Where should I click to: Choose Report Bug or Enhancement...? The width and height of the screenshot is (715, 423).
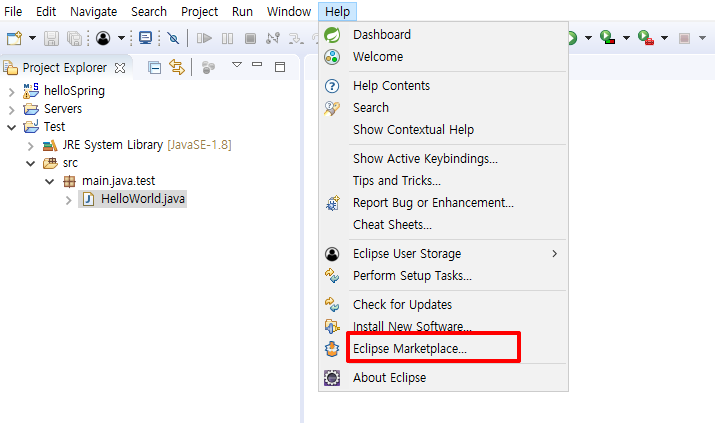(443, 203)
